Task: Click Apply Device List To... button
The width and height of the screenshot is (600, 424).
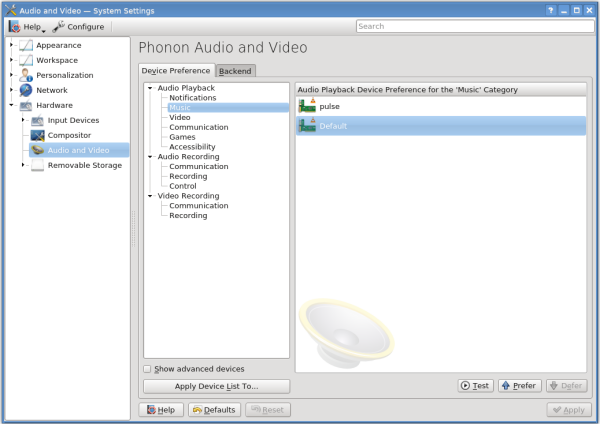Action: pyautogui.click(x=217, y=386)
